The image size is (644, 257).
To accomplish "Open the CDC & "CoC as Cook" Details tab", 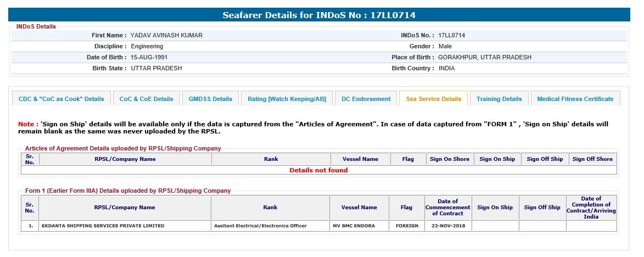I will pos(61,99).
